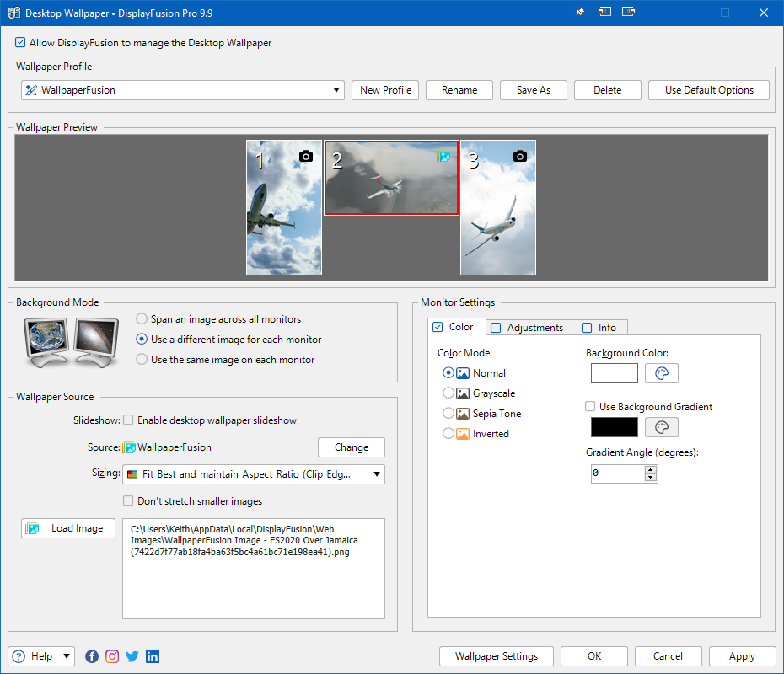Click the OK button
The height and width of the screenshot is (674, 784).
[594, 656]
